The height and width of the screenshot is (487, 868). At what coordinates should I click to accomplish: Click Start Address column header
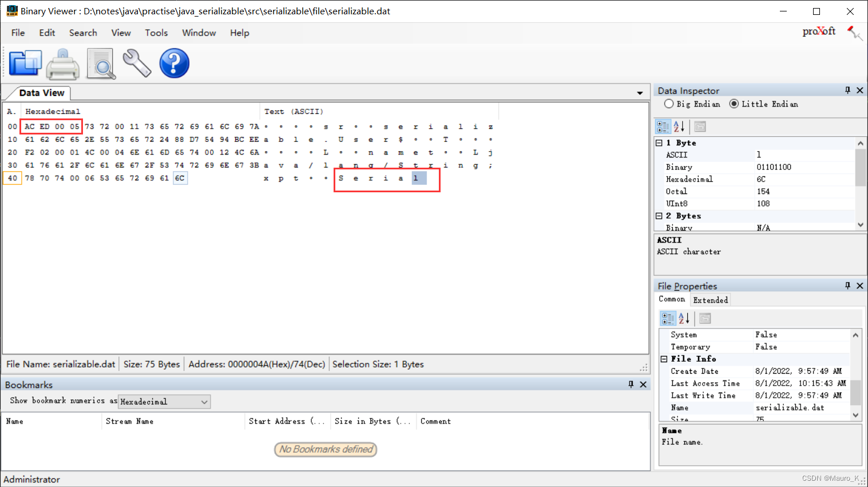point(288,421)
